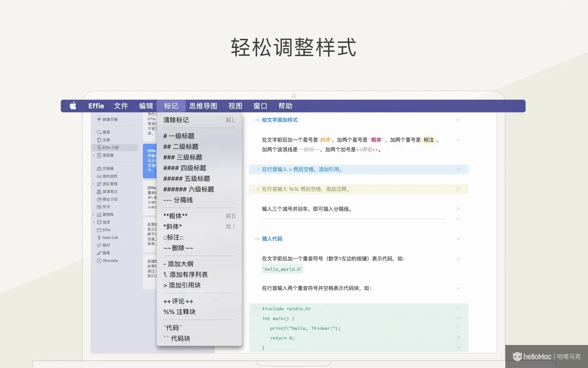Click the 给文字添加样式 heading
Viewport: 588px width, 368px height.
(x=280, y=120)
